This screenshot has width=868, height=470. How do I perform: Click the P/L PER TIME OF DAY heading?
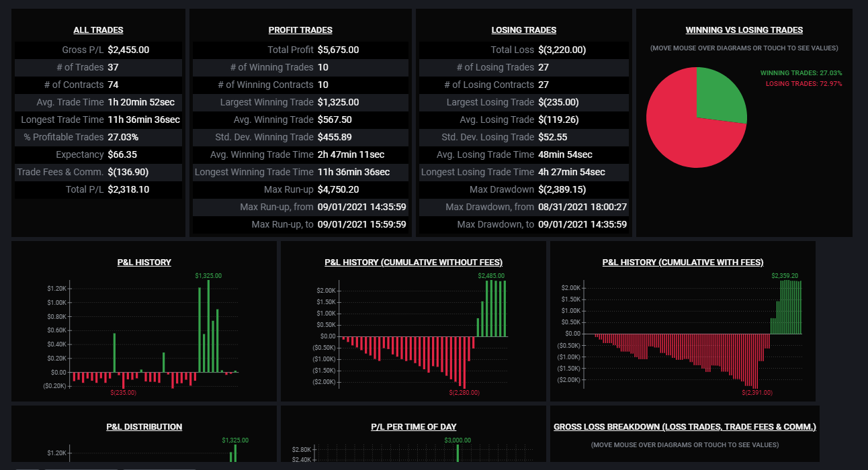[414, 427]
